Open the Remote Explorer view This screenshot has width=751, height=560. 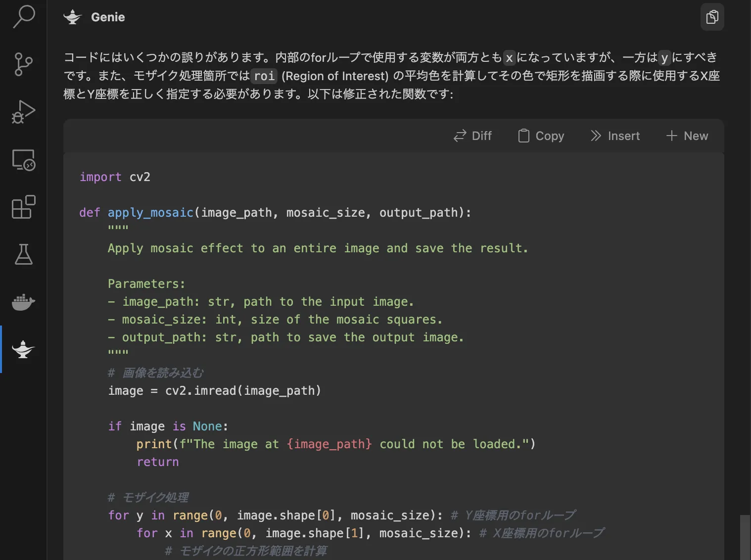pos(23,160)
